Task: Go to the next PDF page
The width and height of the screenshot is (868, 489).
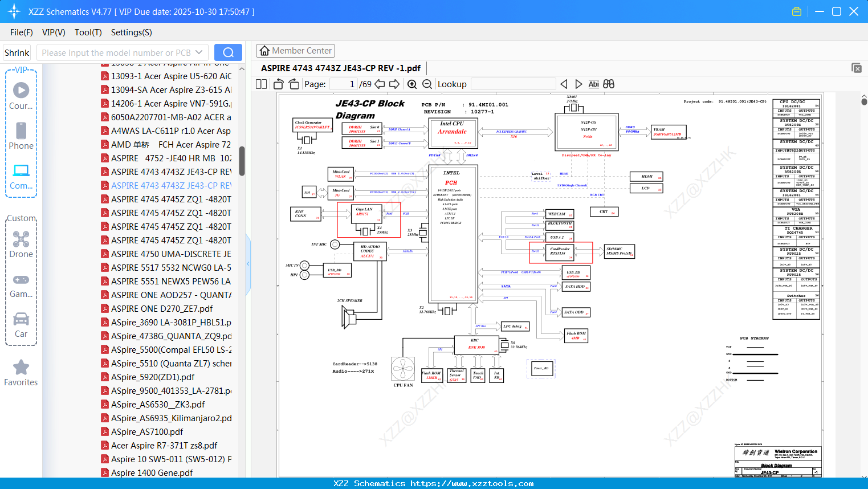Action: [394, 84]
